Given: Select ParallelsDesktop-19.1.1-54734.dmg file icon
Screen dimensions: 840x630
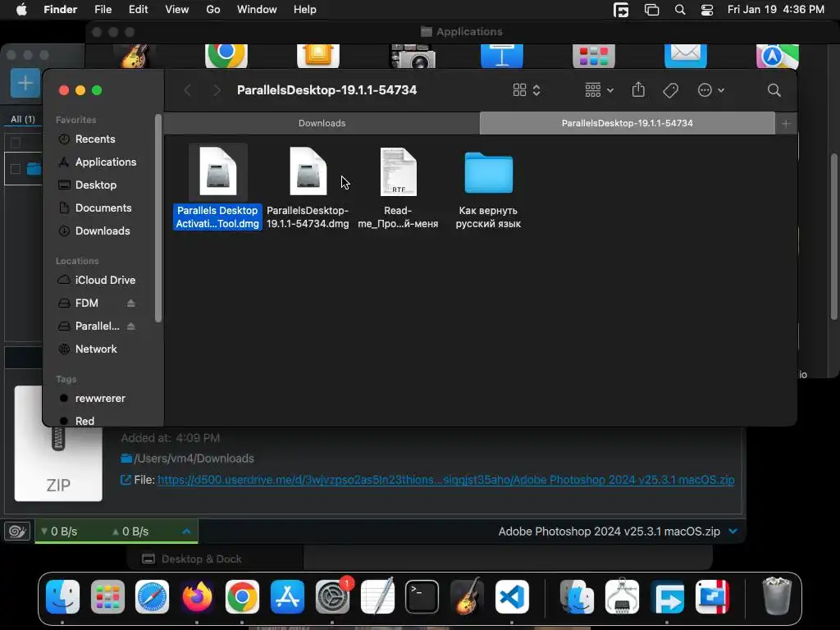Looking at the screenshot, I should point(308,172).
